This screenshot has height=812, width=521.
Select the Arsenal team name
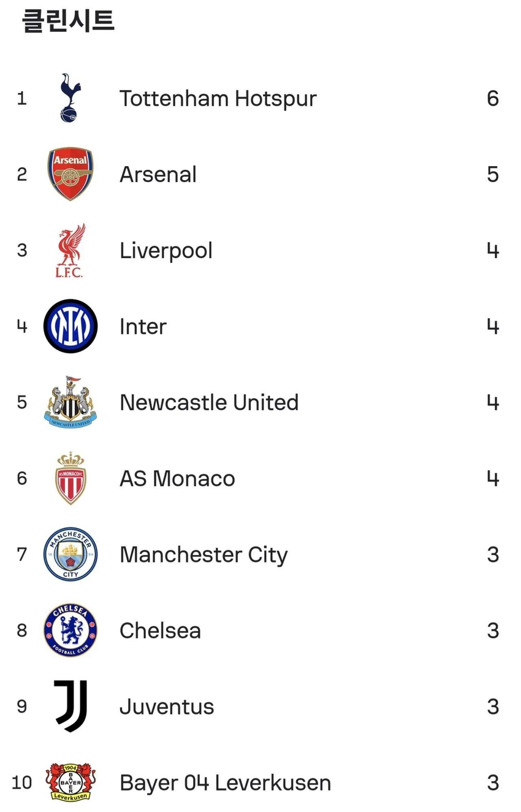[158, 175]
